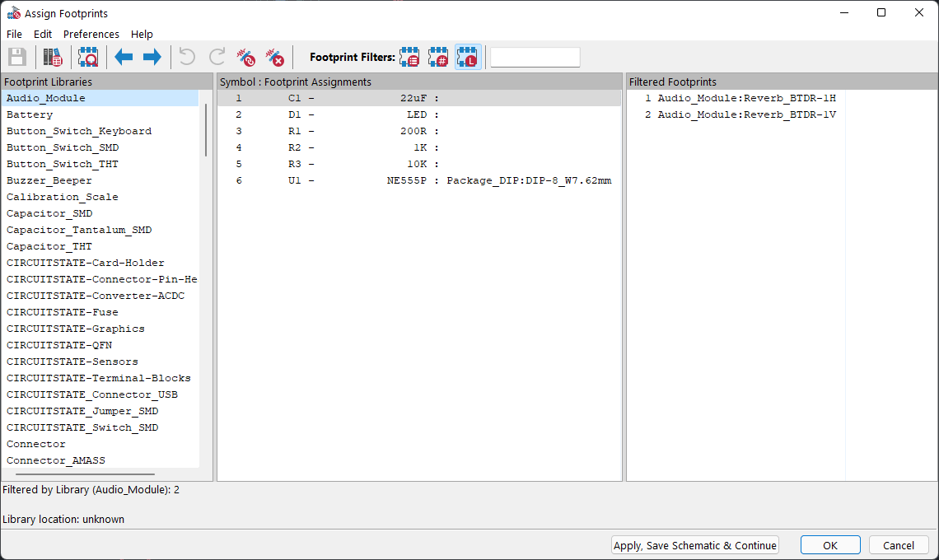Select CIRCUITSTATE-Terminal-Blocks library

pos(100,378)
